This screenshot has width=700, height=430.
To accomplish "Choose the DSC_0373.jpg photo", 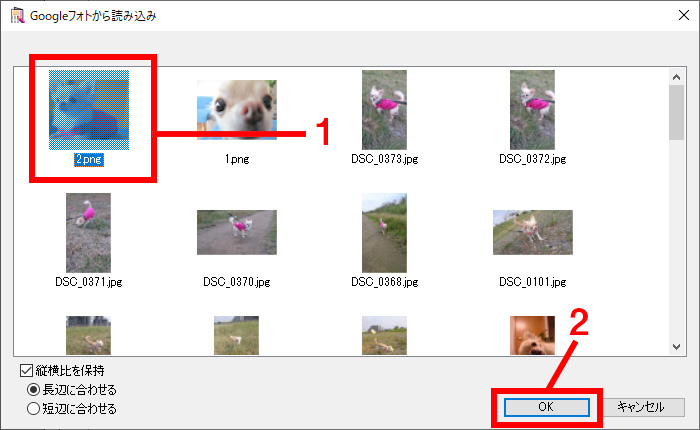I will coord(384,110).
